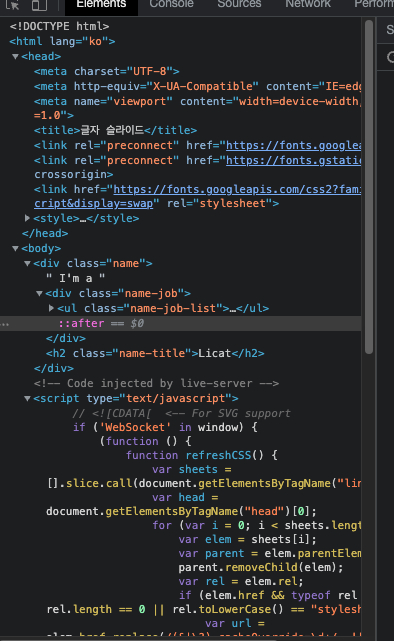Collapse the body element
Image resolution: width=394 pixels, height=641 pixels.
click(16, 249)
